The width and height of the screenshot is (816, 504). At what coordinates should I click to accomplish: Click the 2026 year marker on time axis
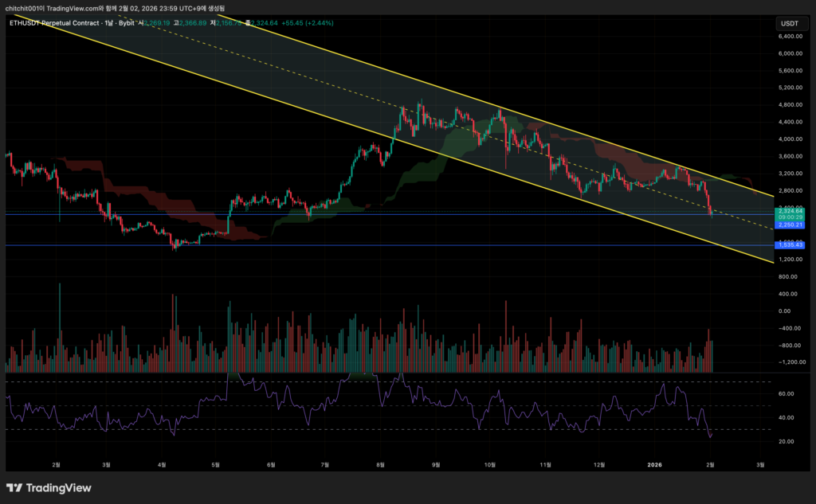655,463
